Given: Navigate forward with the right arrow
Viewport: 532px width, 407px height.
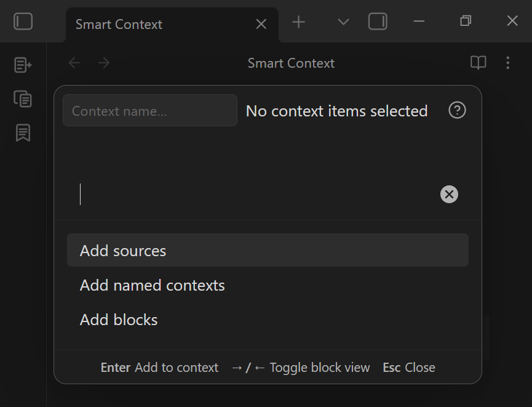Looking at the screenshot, I should [x=104, y=63].
